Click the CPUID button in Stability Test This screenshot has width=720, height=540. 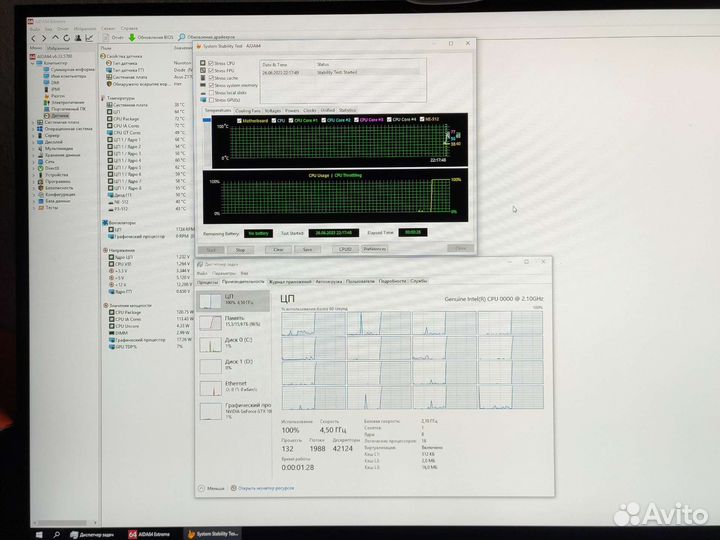click(345, 249)
